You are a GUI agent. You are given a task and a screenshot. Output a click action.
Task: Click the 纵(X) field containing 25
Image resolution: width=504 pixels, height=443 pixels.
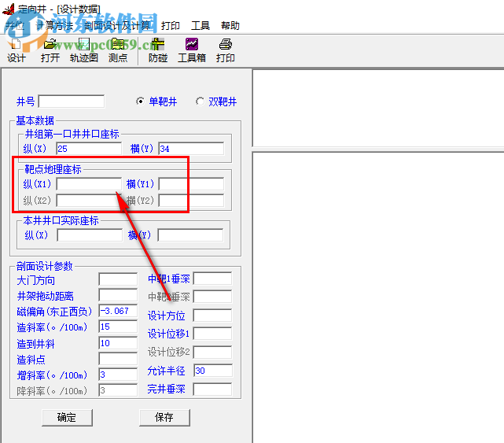pos(89,148)
